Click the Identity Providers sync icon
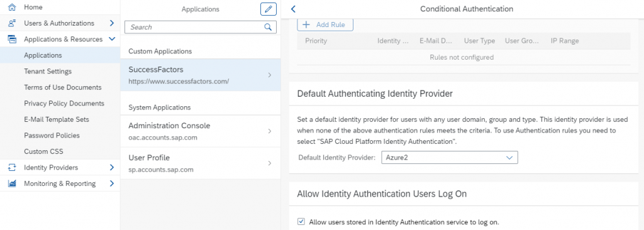644x230 pixels. [x=13, y=167]
